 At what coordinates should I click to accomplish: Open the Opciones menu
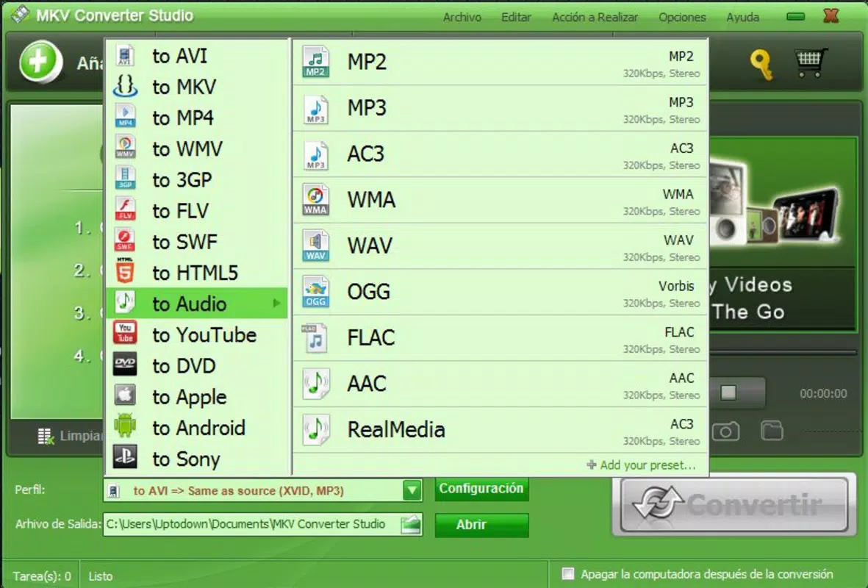(682, 17)
